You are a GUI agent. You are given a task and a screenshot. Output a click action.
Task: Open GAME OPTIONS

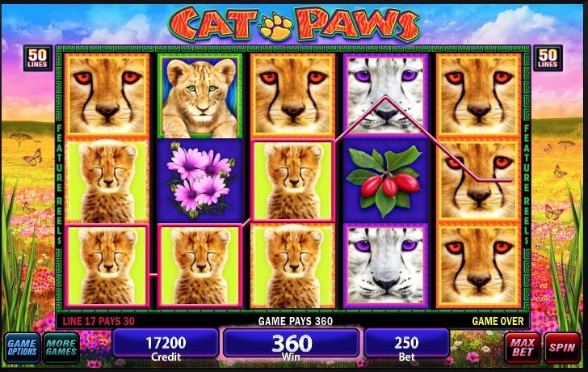point(22,348)
